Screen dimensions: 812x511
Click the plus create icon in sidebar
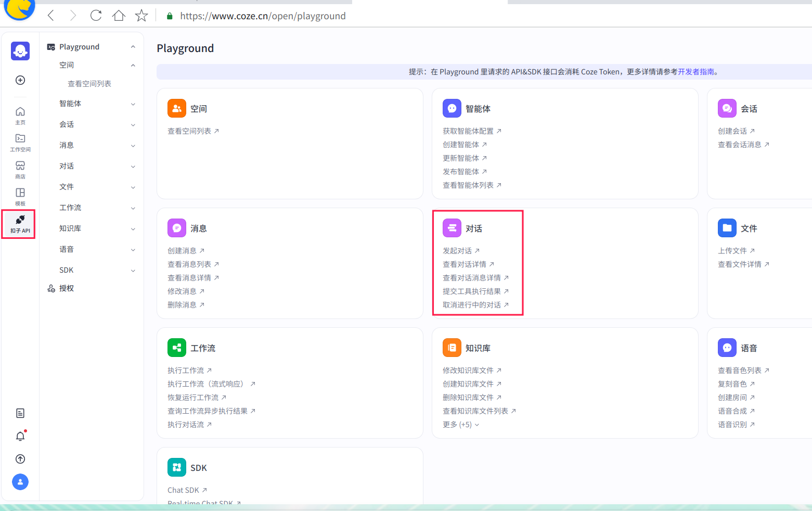[x=20, y=80]
